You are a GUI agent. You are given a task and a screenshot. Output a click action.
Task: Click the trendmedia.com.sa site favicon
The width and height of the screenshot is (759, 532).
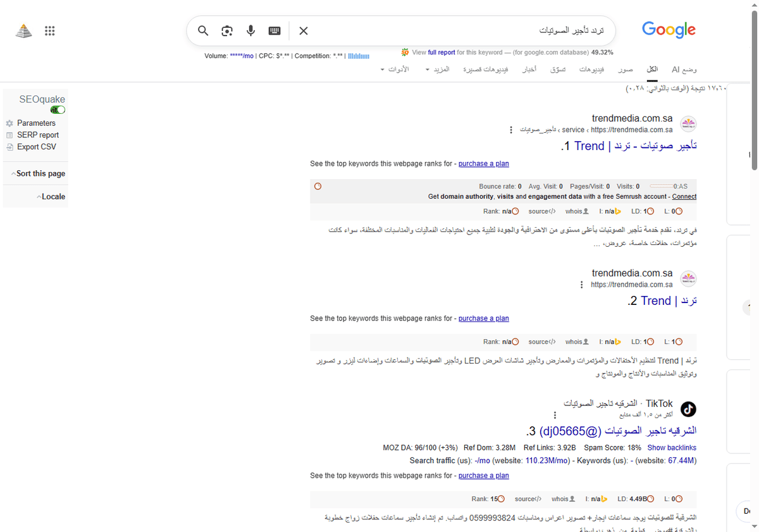click(x=688, y=123)
